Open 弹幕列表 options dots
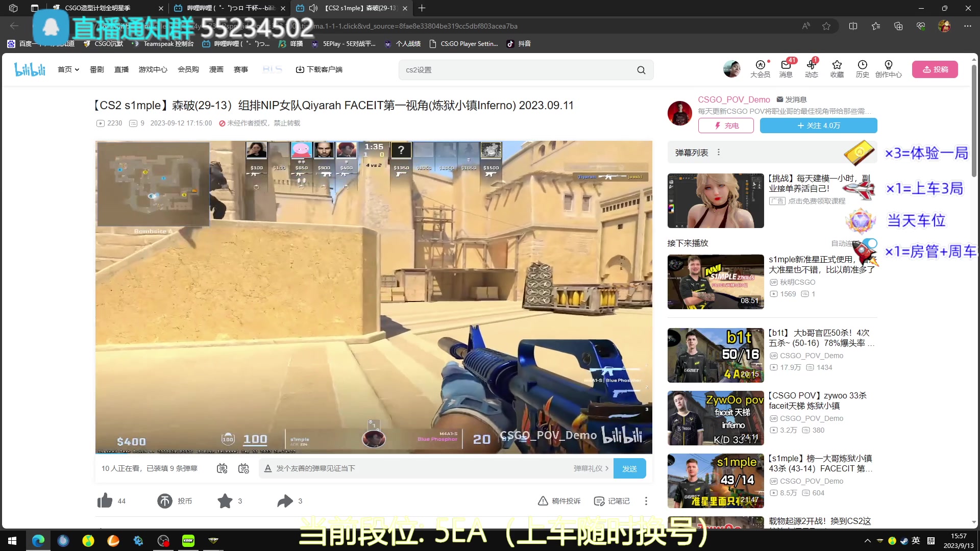The width and height of the screenshot is (980, 551). [719, 152]
